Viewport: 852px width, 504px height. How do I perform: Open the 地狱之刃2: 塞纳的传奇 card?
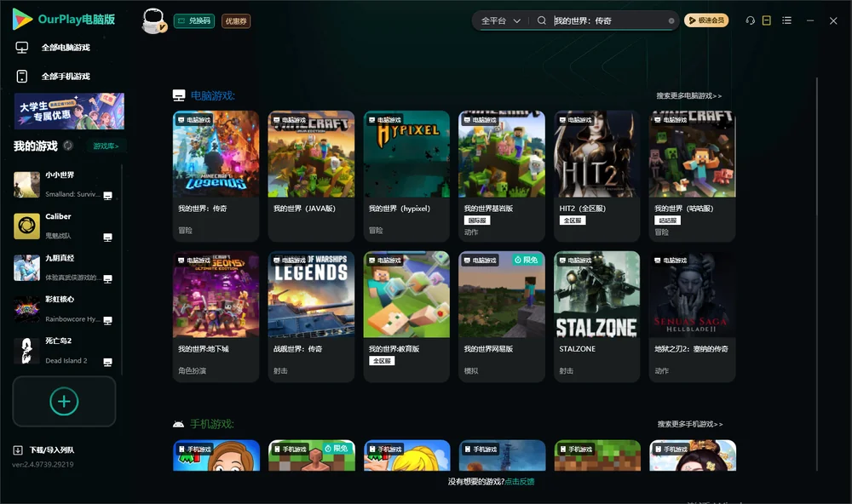pos(692,317)
